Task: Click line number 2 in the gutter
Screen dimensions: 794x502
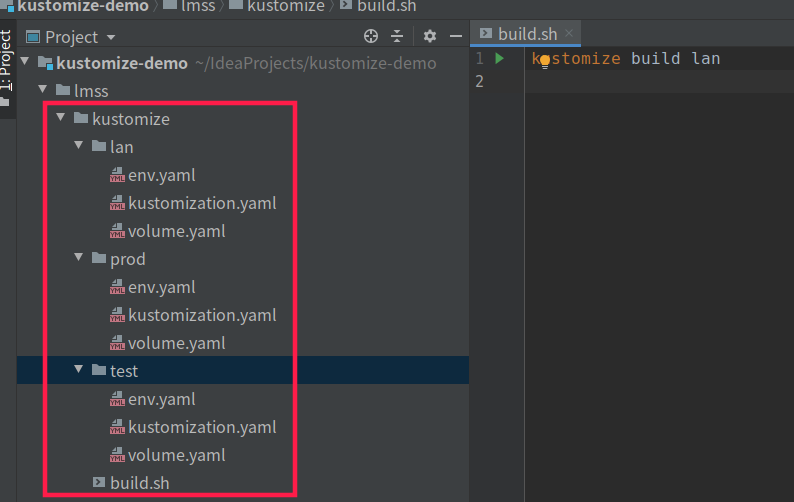Action: click(479, 81)
